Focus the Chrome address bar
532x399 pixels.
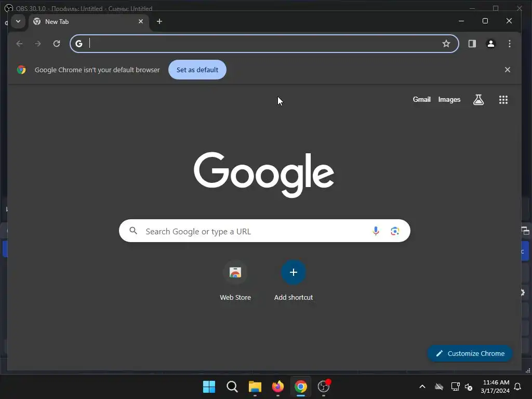pos(264,44)
